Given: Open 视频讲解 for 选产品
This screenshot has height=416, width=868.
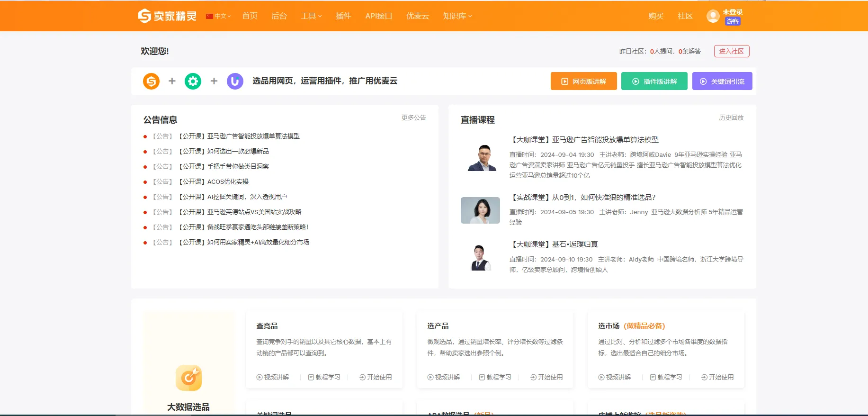Looking at the screenshot, I should point(444,377).
